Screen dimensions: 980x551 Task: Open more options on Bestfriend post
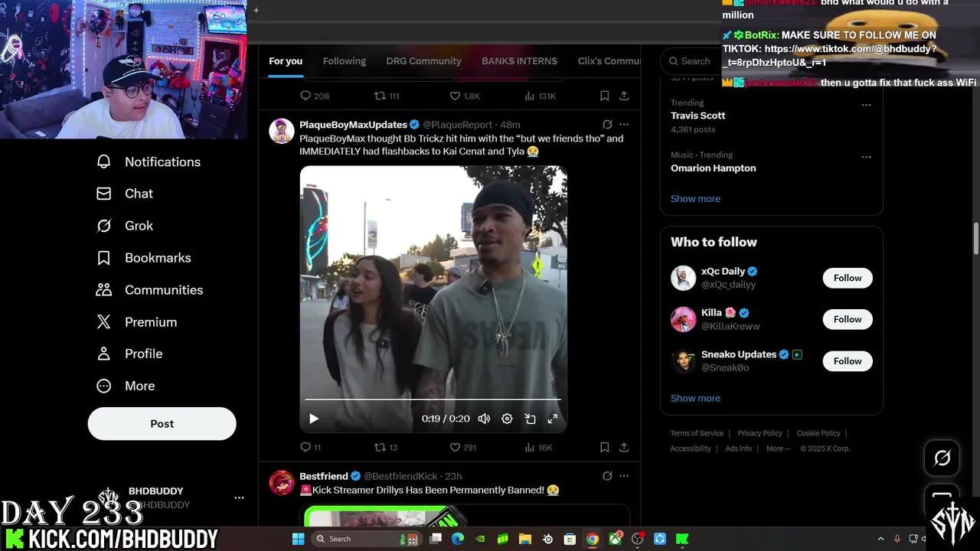[624, 475]
